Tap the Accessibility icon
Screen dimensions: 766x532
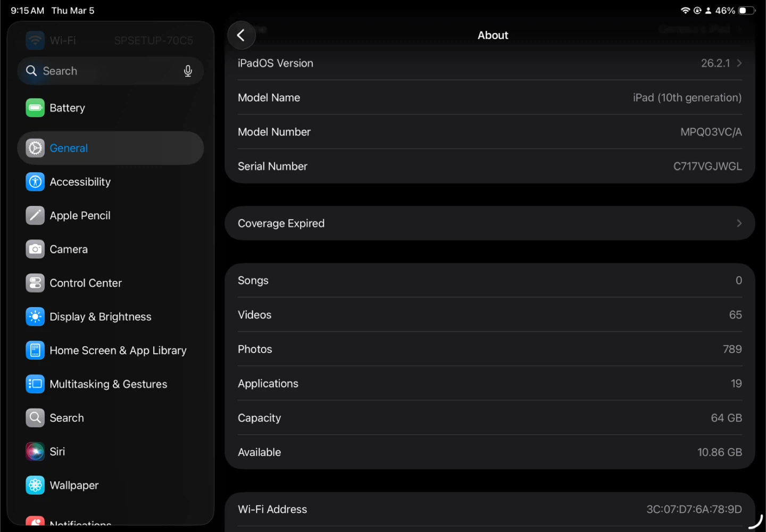coord(35,181)
